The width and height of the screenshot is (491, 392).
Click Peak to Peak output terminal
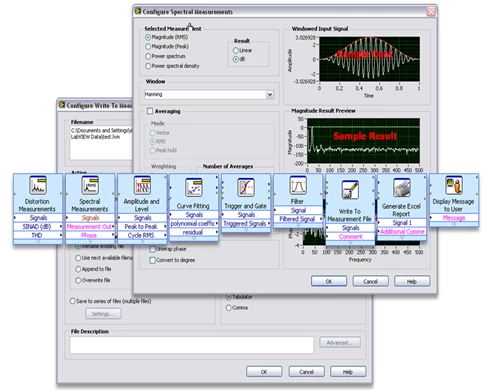pyautogui.click(x=142, y=227)
